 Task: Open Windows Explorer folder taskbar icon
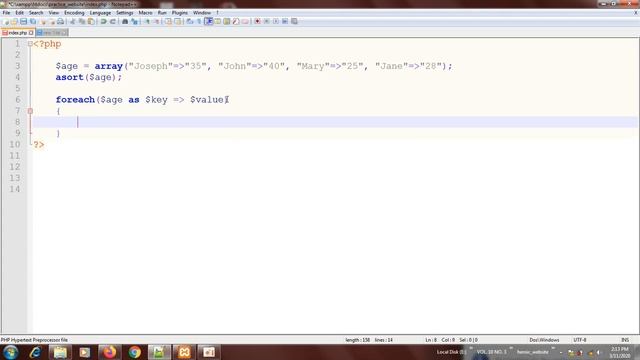coord(60,352)
